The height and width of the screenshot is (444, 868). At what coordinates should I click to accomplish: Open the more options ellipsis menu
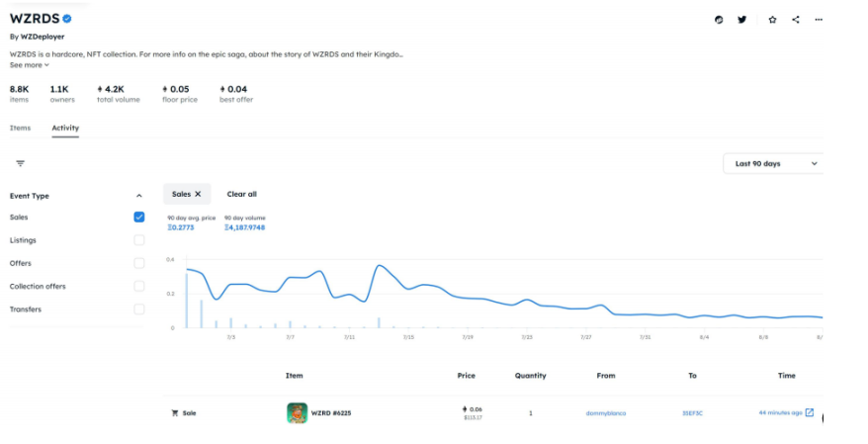pyautogui.click(x=819, y=20)
